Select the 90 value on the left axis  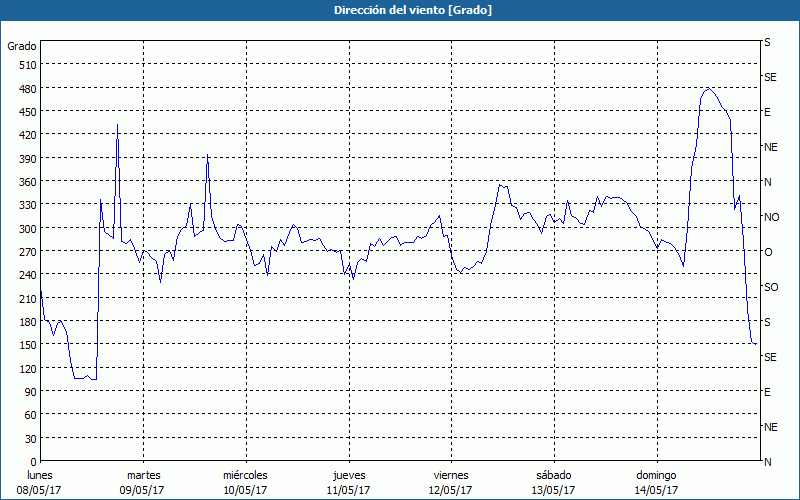[x=28, y=392]
